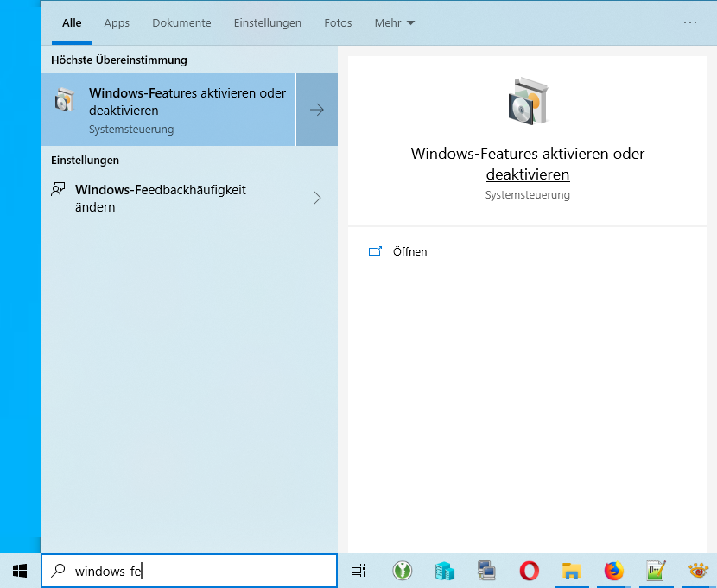This screenshot has width=717, height=588.
Task: Open the networked computers taskbar icon
Action: click(486, 571)
